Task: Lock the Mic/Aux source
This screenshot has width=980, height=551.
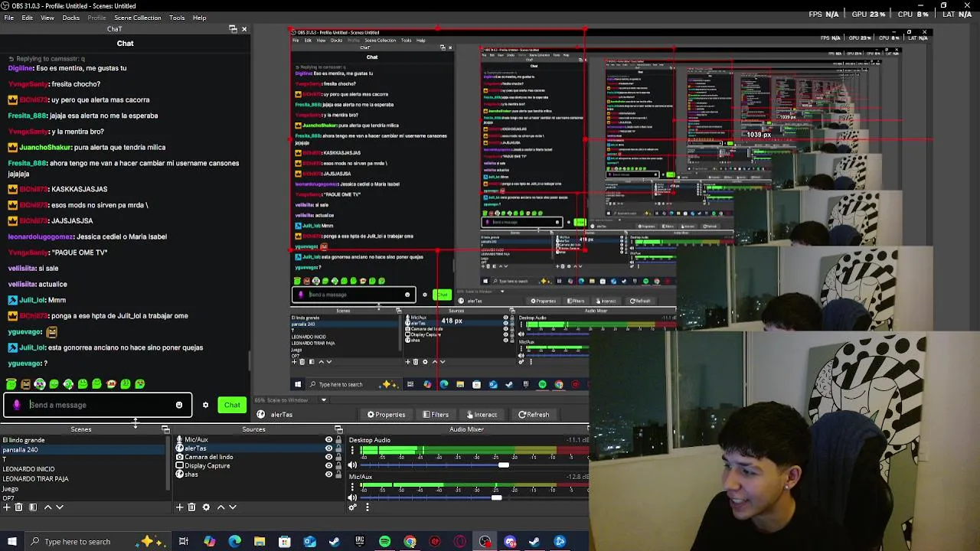Action: pos(338,440)
